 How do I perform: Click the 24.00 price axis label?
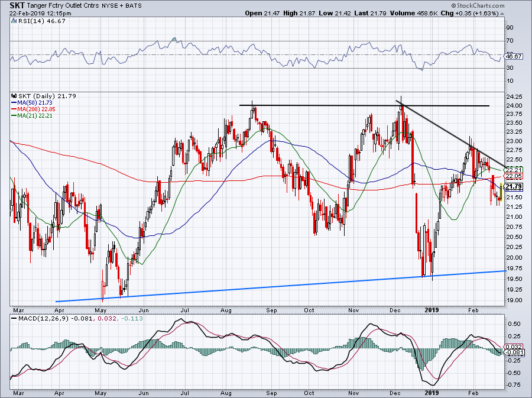[514, 105]
